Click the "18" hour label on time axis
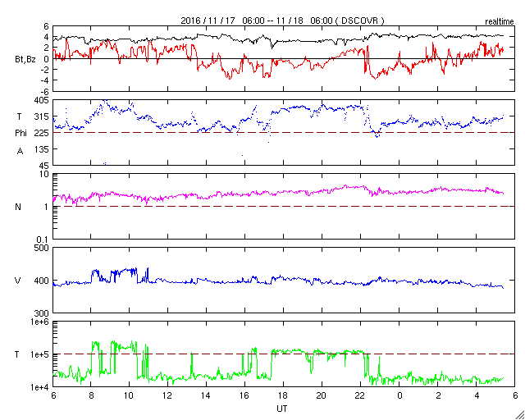525x420 pixels. [283, 395]
